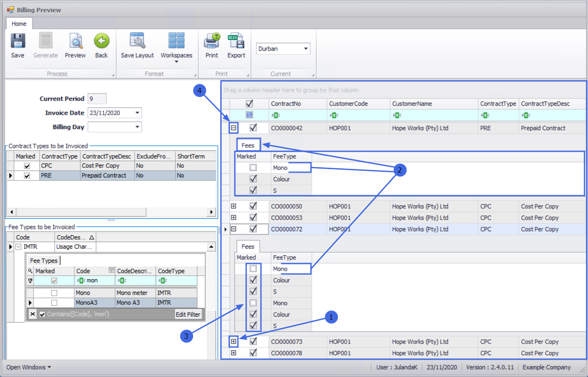Open the Durban branch dropdown
This screenshot has height=377, width=588.
[x=306, y=49]
